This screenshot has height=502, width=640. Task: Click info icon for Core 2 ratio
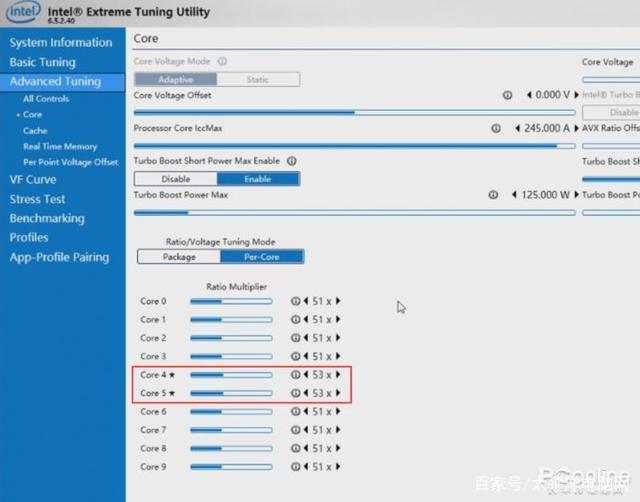[296, 338]
